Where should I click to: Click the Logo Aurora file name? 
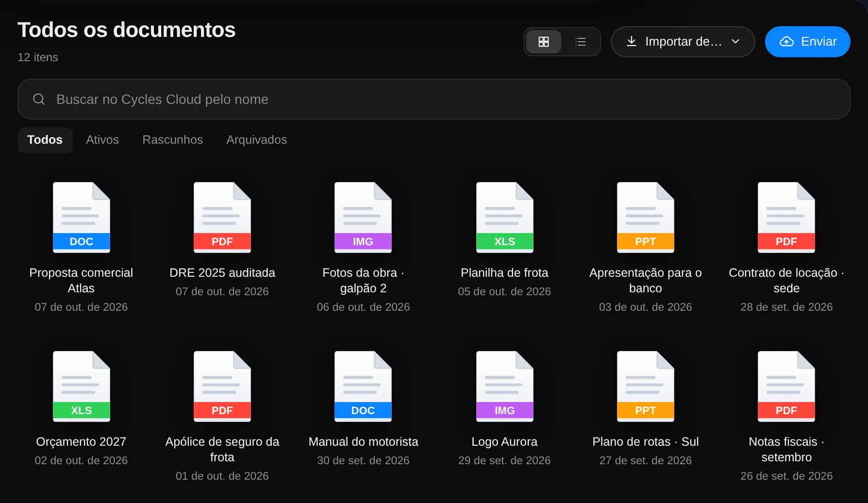504,442
